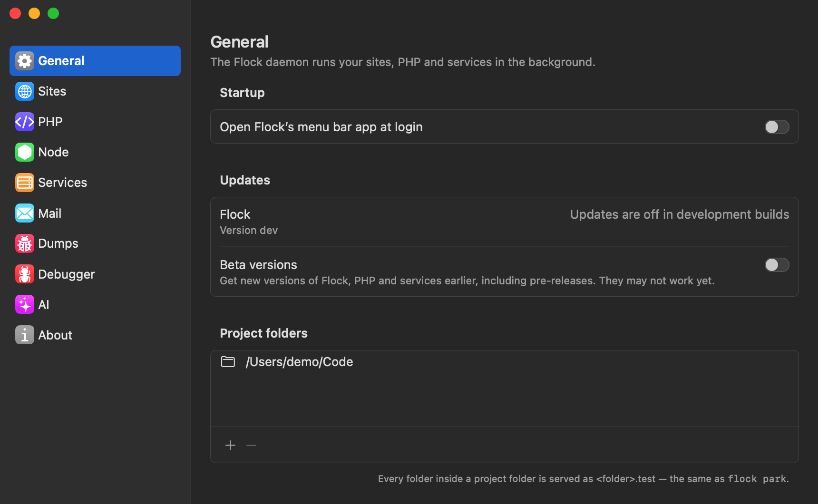818x504 pixels.
Task: Click the red Debugger ant icon
Action: (x=25, y=274)
